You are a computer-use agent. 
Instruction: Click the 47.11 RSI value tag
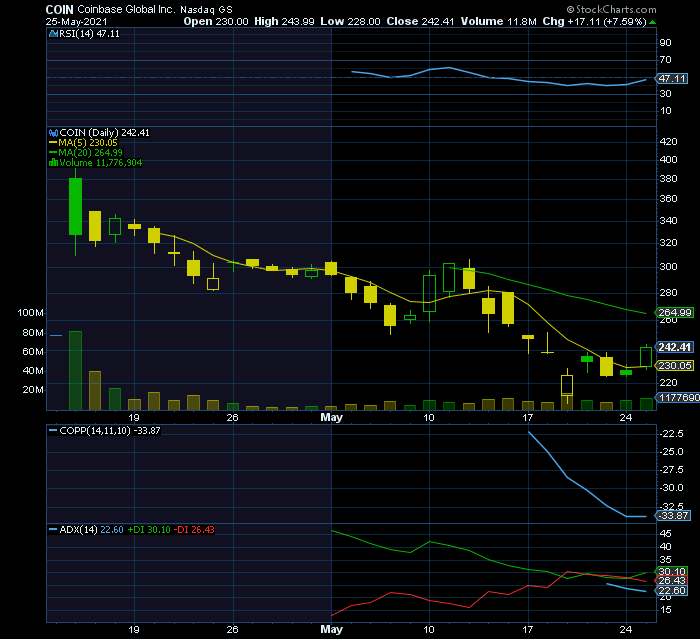[672, 79]
